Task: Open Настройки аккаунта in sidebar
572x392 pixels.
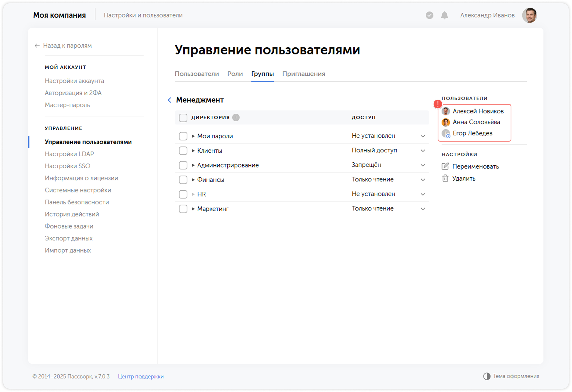Action: (x=74, y=81)
